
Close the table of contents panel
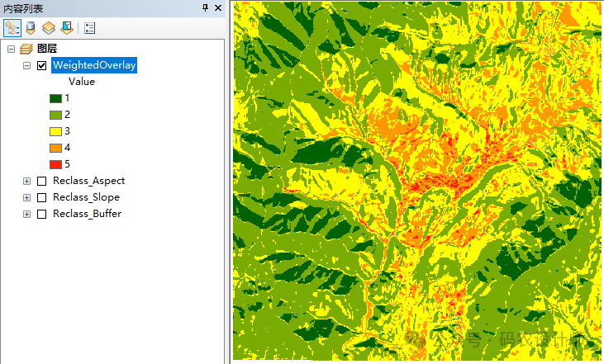(x=218, y=7)
